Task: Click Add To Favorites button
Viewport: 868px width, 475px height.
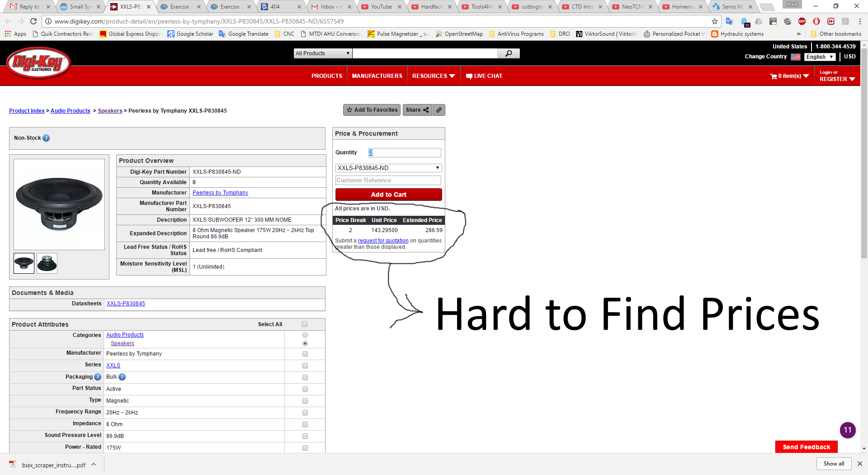Action: tap(372, 110)
